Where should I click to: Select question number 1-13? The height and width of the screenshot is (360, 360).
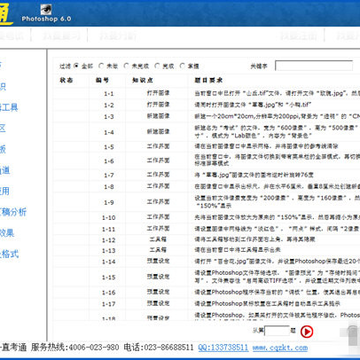(109, 251)
